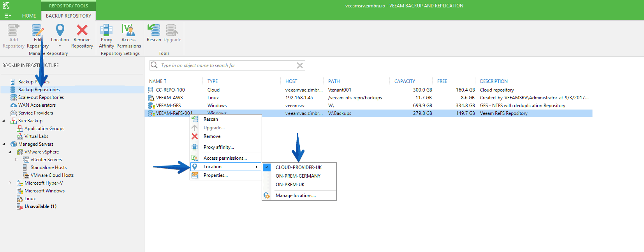
Task: Choose Properties... from the context menu
Action: point(216,175)
